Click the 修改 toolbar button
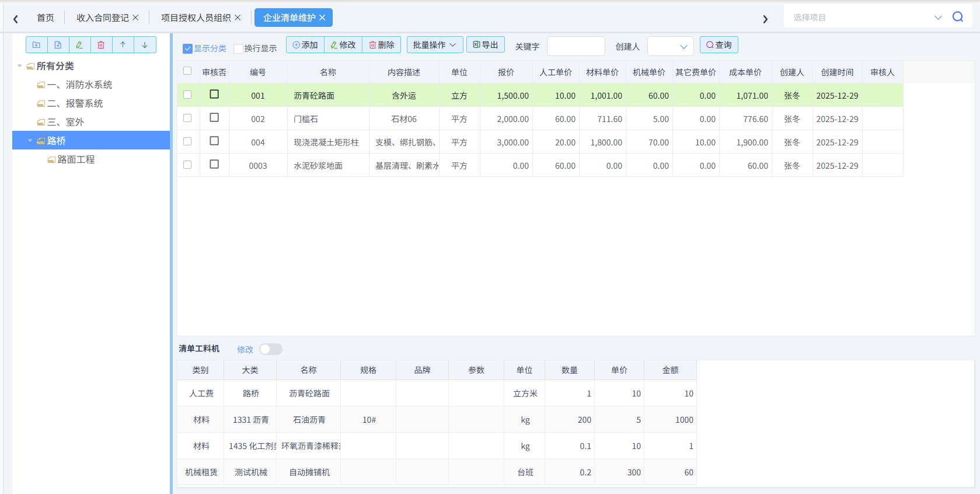This screenshot has height=494, width=980. pyautogui.click(x=343, y=45)
